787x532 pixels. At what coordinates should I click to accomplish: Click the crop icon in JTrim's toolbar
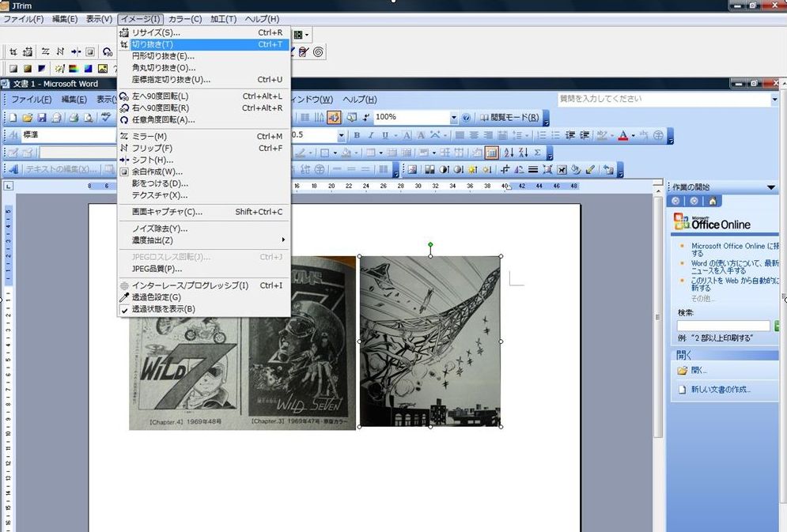point(13,52)
